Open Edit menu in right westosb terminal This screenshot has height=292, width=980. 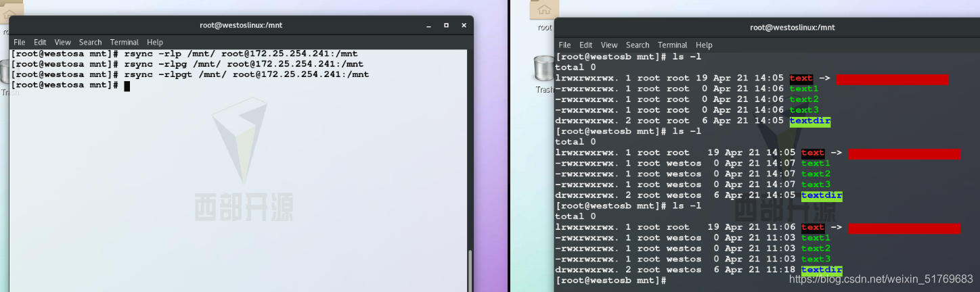586,45
